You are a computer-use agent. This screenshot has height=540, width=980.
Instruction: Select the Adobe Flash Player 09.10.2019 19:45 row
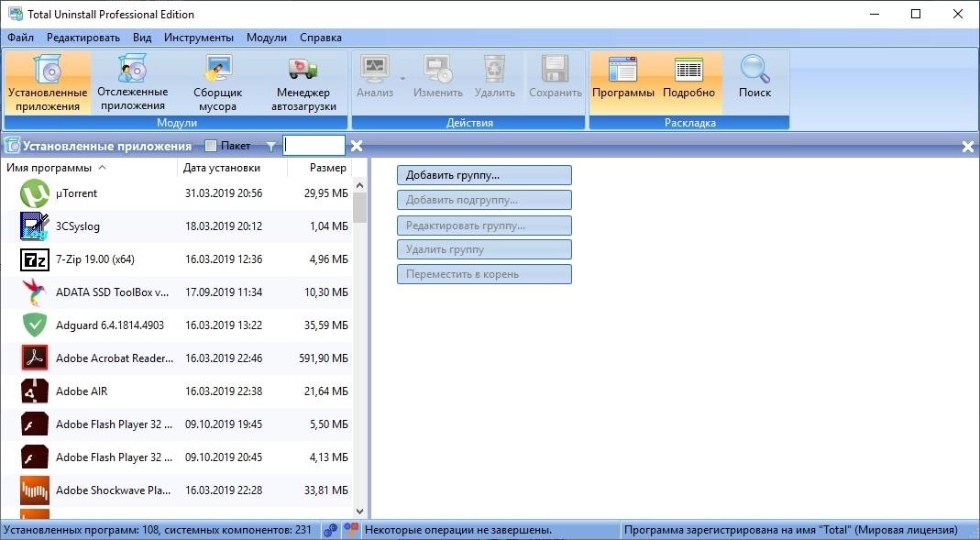coord(177,424)
